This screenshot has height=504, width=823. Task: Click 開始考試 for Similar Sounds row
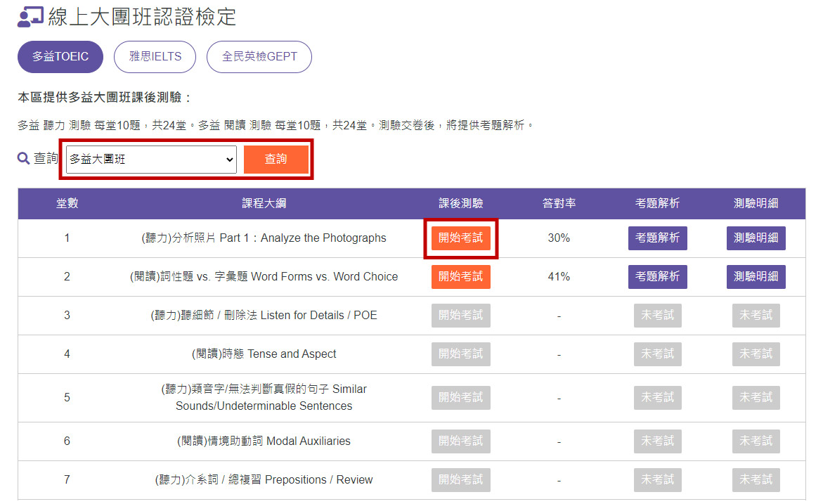(461, 398)
